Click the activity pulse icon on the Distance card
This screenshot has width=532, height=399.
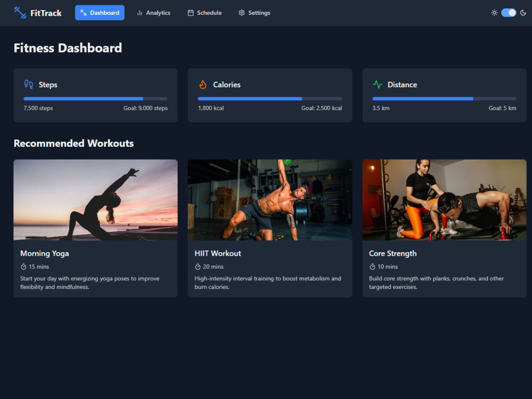point(377,85)
